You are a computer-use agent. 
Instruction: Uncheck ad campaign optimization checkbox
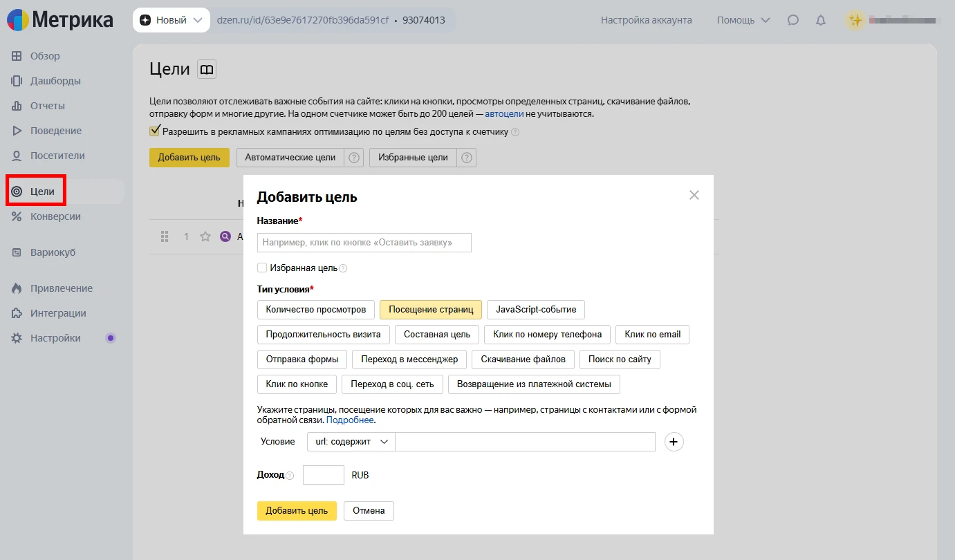(x=155, y=131)
